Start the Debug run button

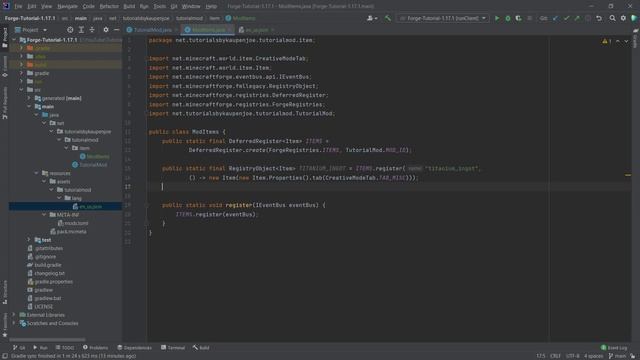(x=508, y=18)
